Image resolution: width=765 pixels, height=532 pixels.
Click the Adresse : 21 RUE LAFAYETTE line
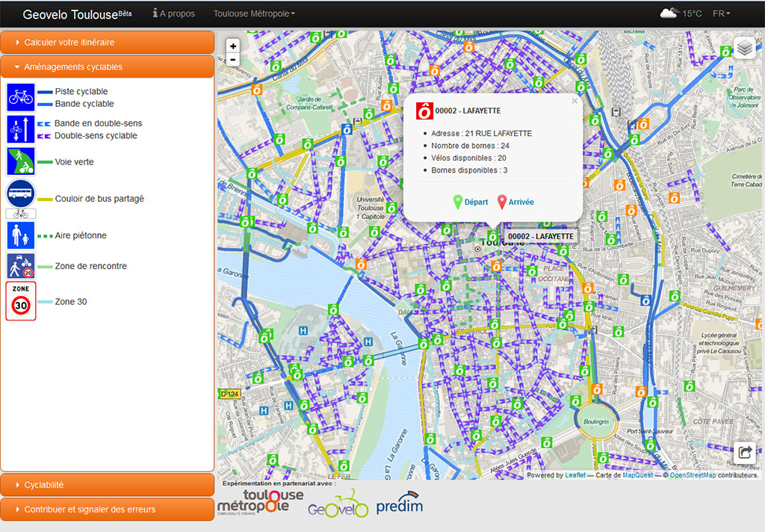482,133
